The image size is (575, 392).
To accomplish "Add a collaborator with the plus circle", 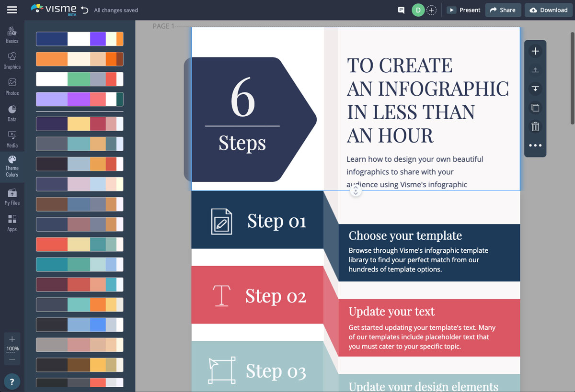I will click(431, 10).
